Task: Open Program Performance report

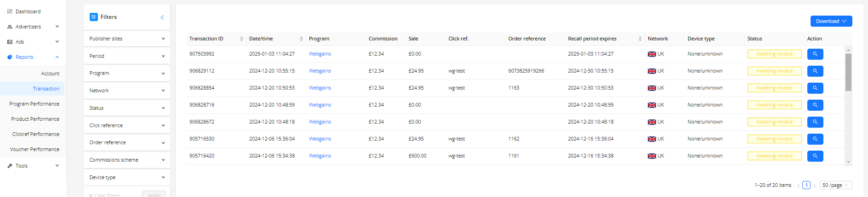Action: 34,104
